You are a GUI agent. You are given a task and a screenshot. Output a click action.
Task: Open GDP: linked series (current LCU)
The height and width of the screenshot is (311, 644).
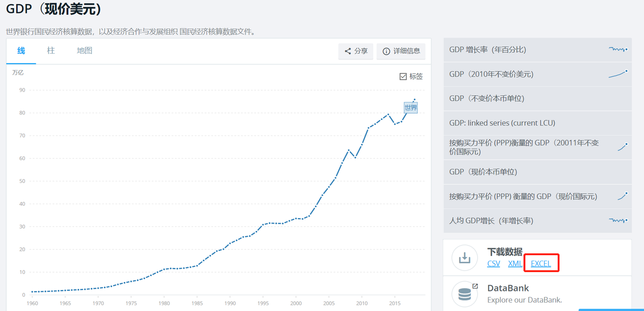[x=502, y=123]
